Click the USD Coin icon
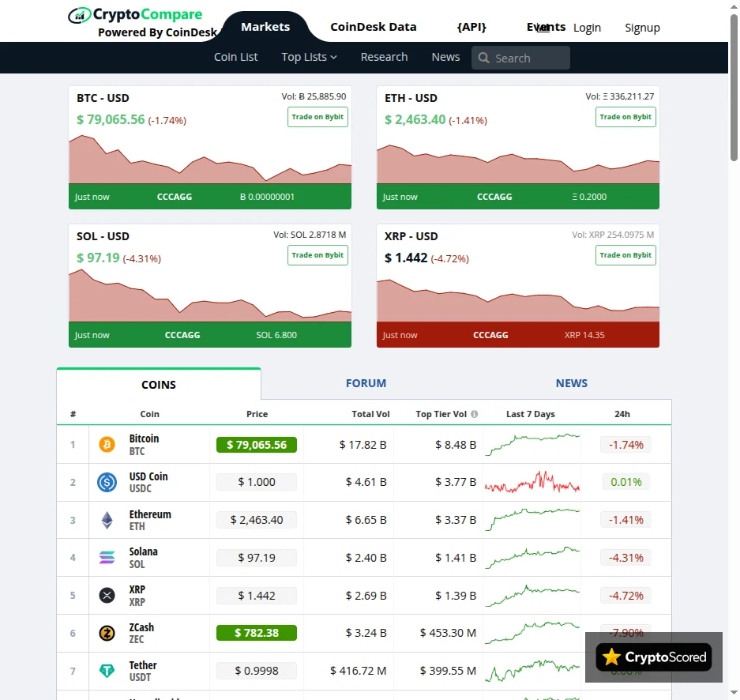This screenshot has width=740, height=700. pos(107,482)
